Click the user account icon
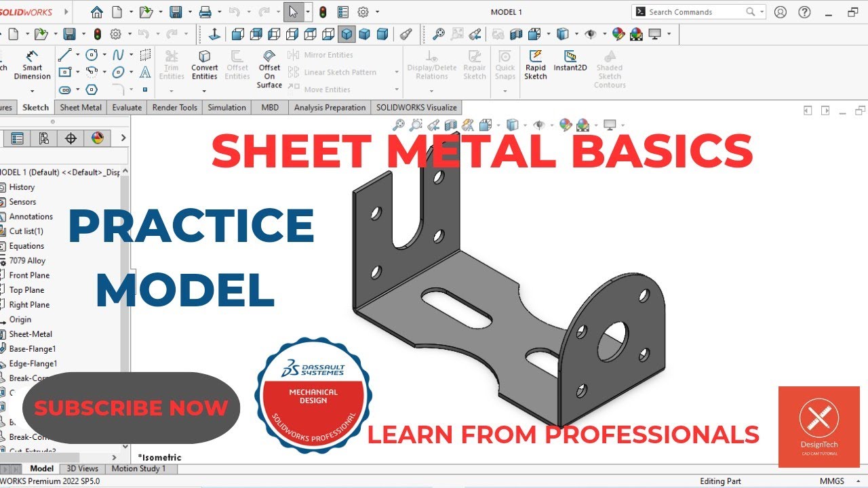The width and height of the screenshot is (868, 488). (781, 12)
